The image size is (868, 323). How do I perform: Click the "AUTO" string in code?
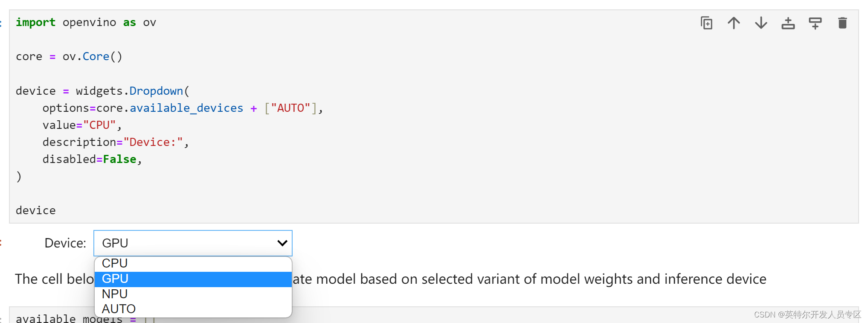290,108
